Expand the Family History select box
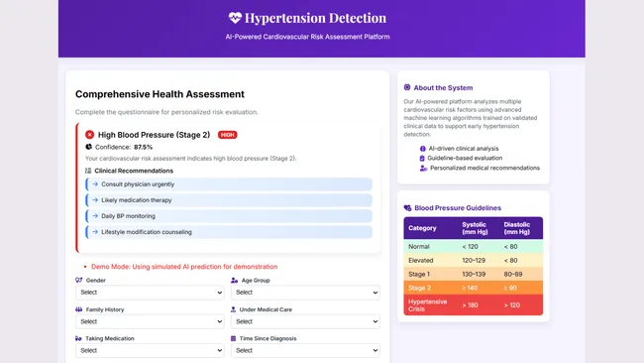 [150, 321]
